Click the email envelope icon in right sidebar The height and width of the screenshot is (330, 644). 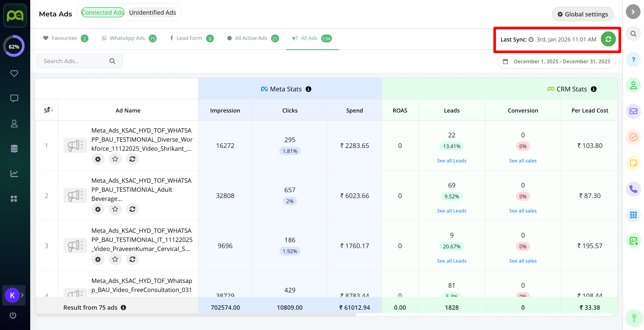[633, 111]
